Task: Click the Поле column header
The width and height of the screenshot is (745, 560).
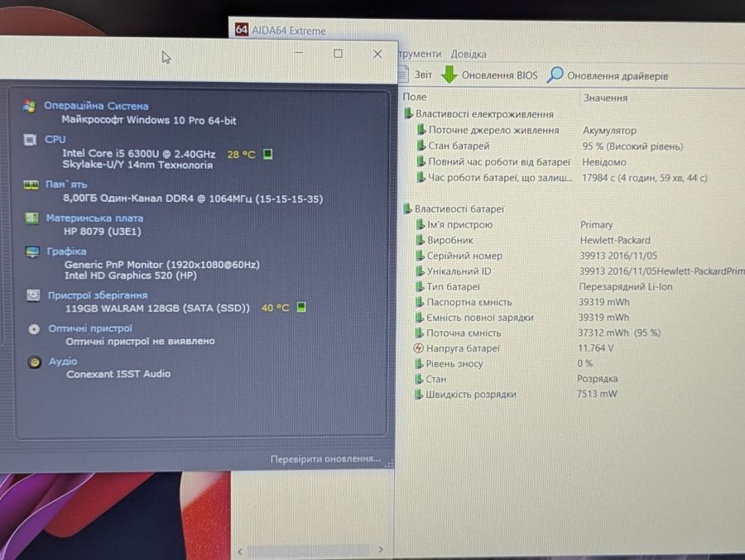Action: coord(415,97)
